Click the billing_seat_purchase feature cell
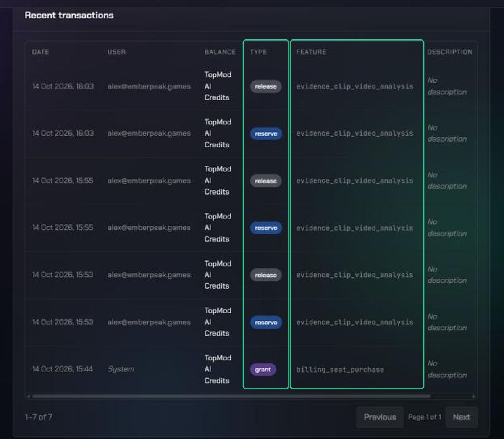The height and width of the screenshot is (439, 504). tap(340, 370)
